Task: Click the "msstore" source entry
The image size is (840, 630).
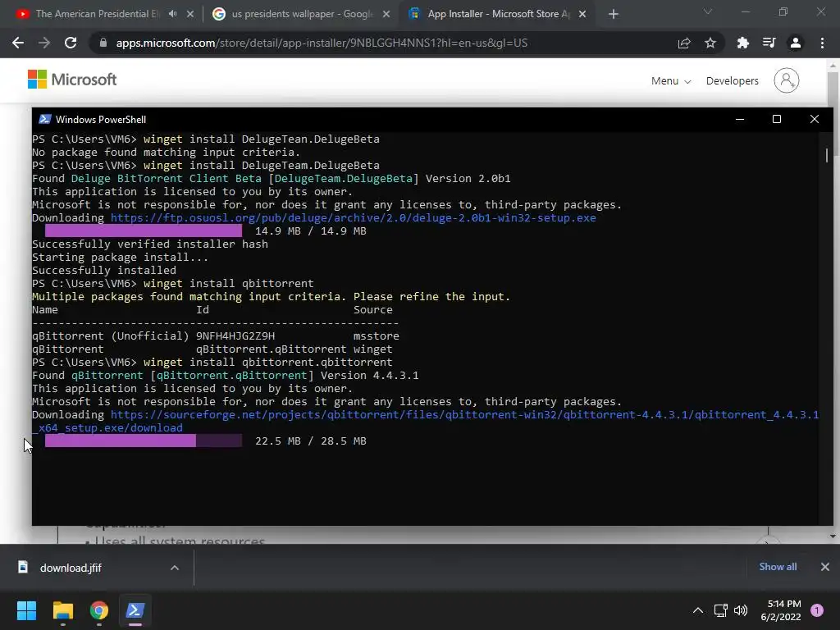Action: coord(376,336)
